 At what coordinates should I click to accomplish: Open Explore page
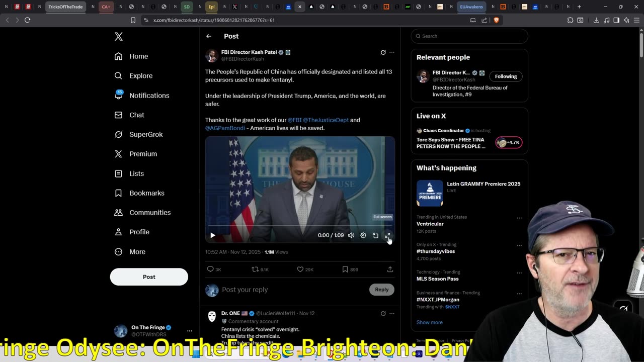[133, 76]
